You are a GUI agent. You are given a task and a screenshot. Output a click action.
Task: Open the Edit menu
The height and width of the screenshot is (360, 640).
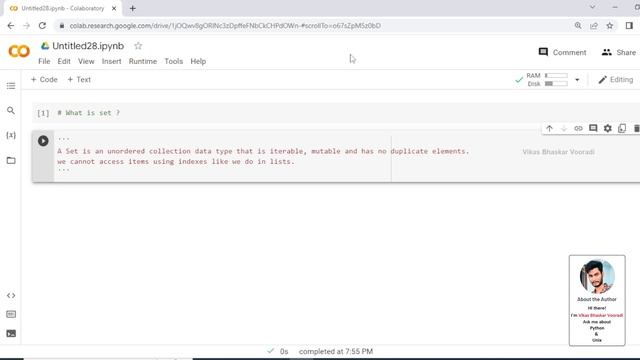click(x=64, y=61)
